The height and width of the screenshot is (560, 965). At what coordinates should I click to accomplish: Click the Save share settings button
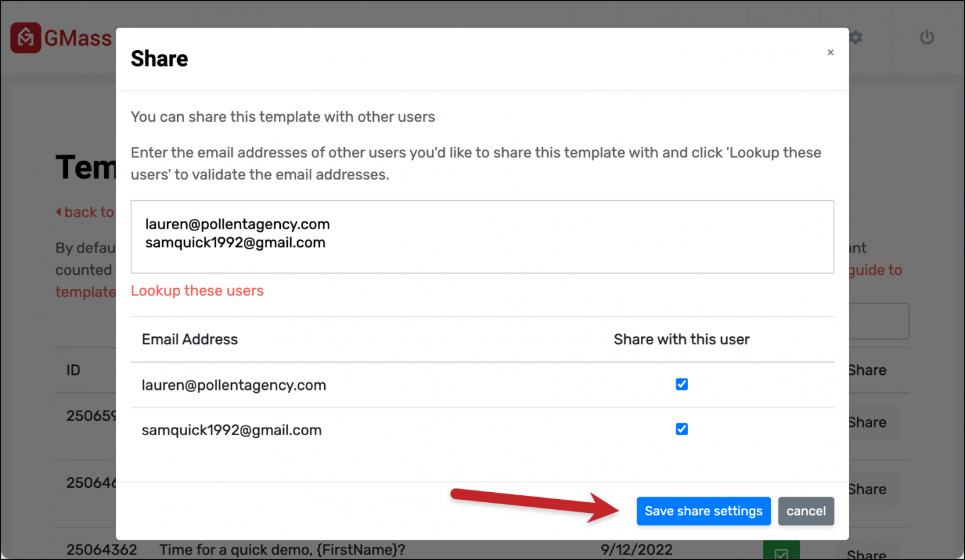point(703,511)
